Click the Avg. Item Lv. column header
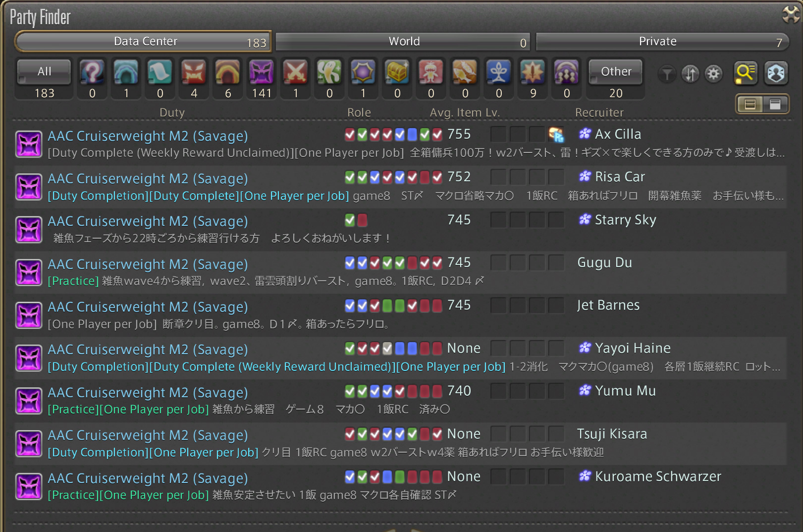803x532 pixels. 465,112
